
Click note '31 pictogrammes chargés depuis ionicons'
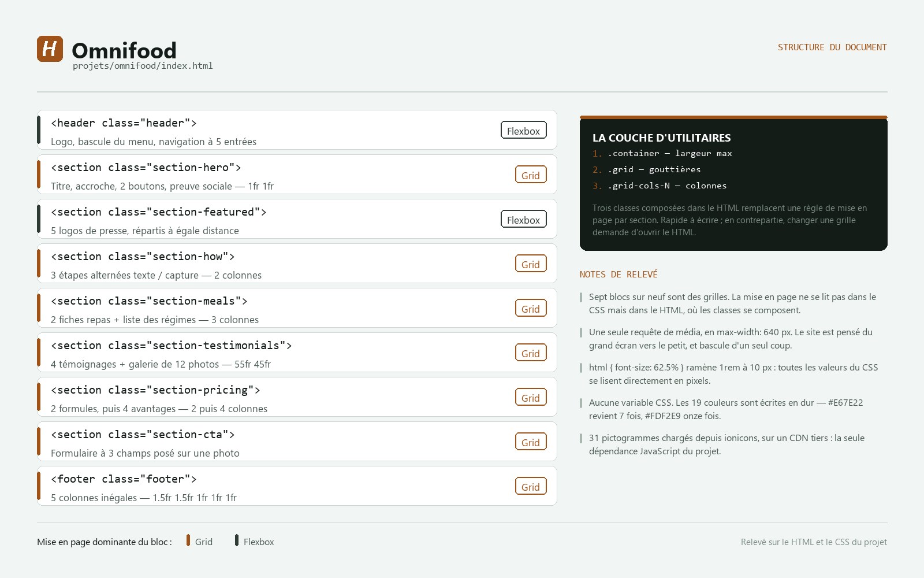coord(726,444)
